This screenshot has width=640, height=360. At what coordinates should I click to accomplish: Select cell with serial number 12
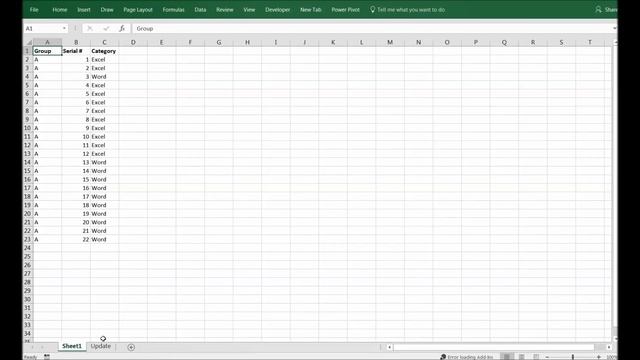click(x=76, y=154)
